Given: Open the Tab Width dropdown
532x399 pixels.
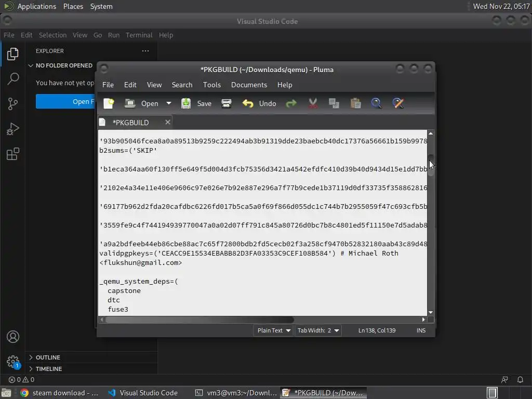Looking at the screenshot, I should tap(318, 330).
